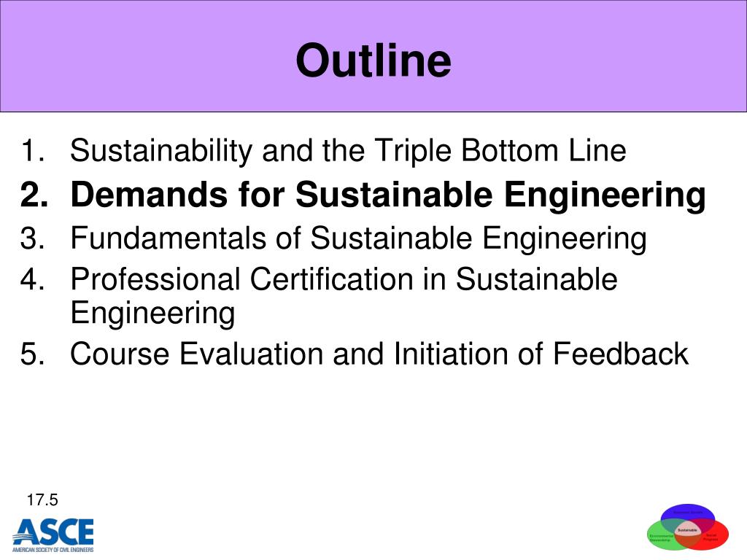Image resolution: width=747 pixels, height=560 pixels.
Task: Select the Outline title text
Action: 373,60
